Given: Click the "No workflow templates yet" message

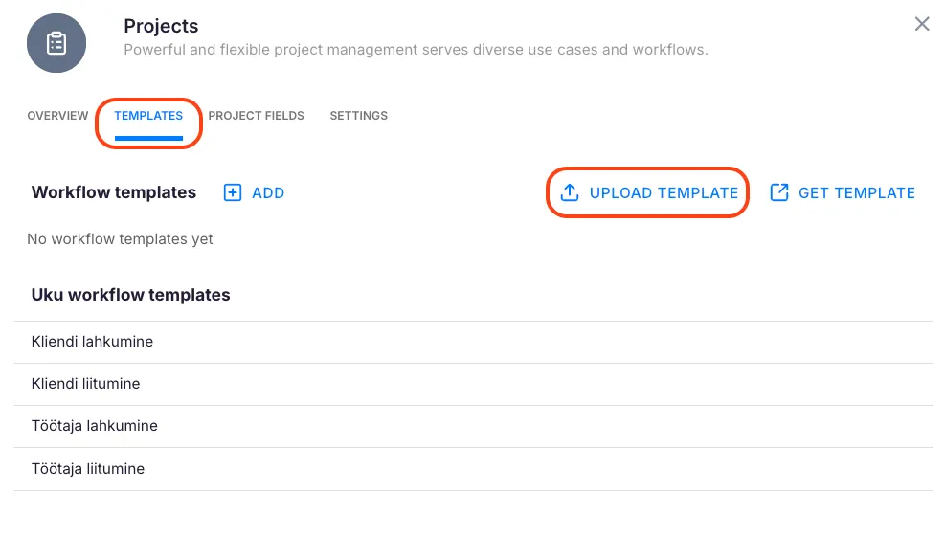Looking at the screenshot, I should pos(120,239).
